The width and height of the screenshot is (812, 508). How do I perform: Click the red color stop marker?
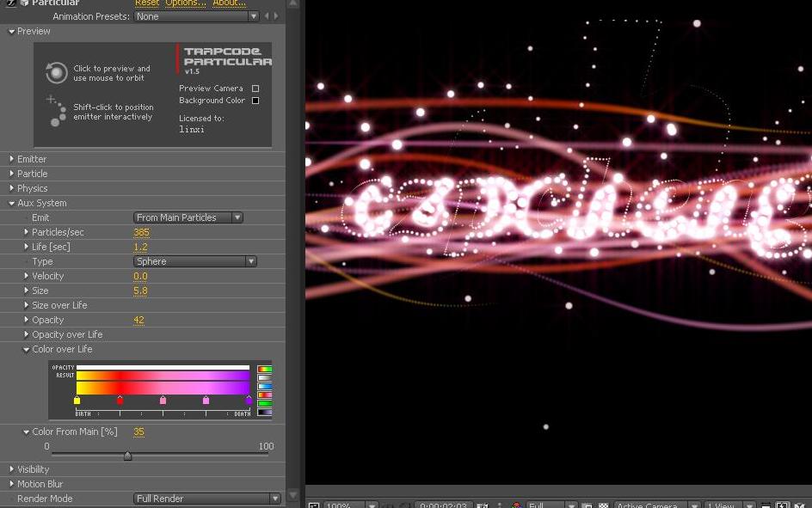[x=120, y=400]
